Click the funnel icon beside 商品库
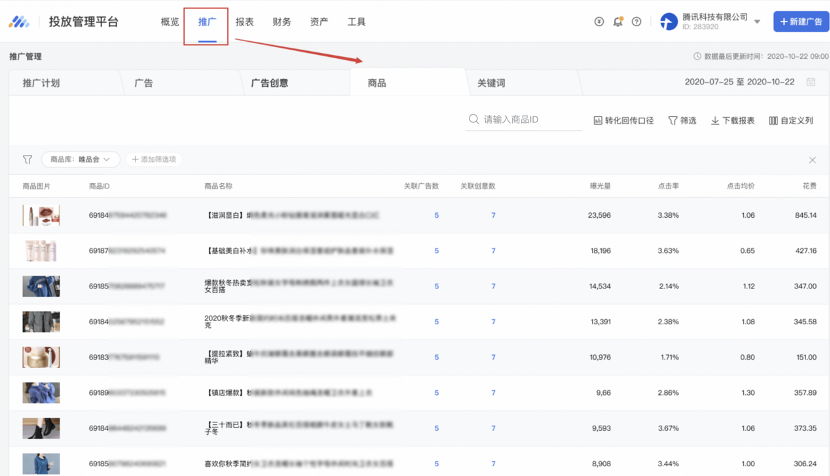This screenshot has width=830, height=476. 27,159
